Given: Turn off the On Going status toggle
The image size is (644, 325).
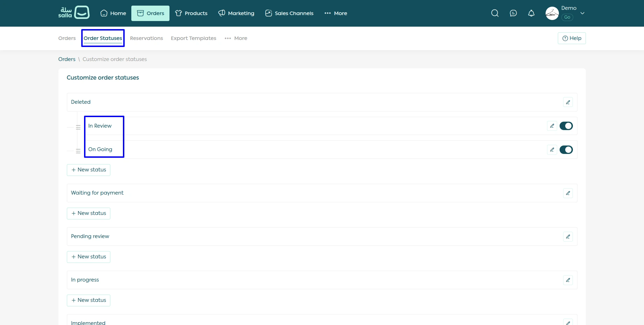Looking at the screenshot, I should coord(566,150).
